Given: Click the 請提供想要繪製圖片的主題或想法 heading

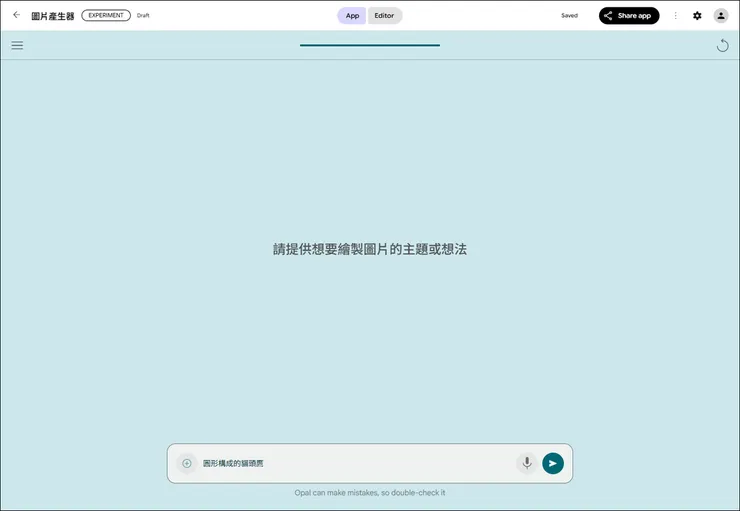Looking at the screenshot, I should [x=370, y=249].
